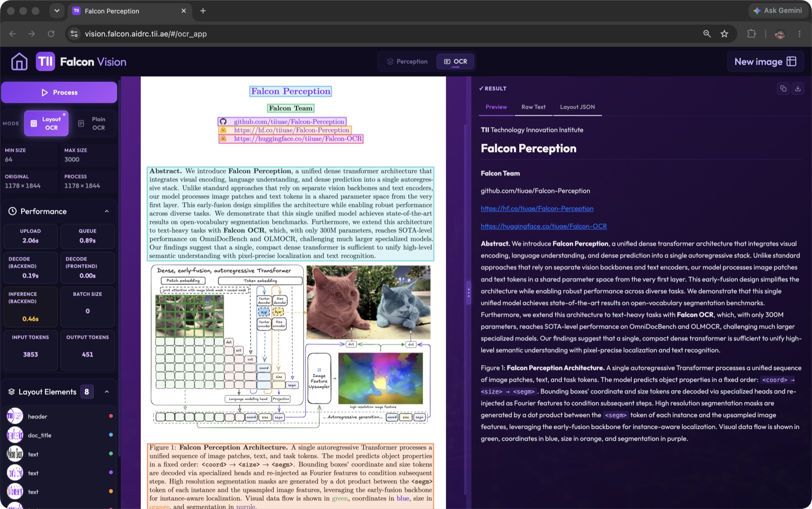Collapse the Performance section

107,211
